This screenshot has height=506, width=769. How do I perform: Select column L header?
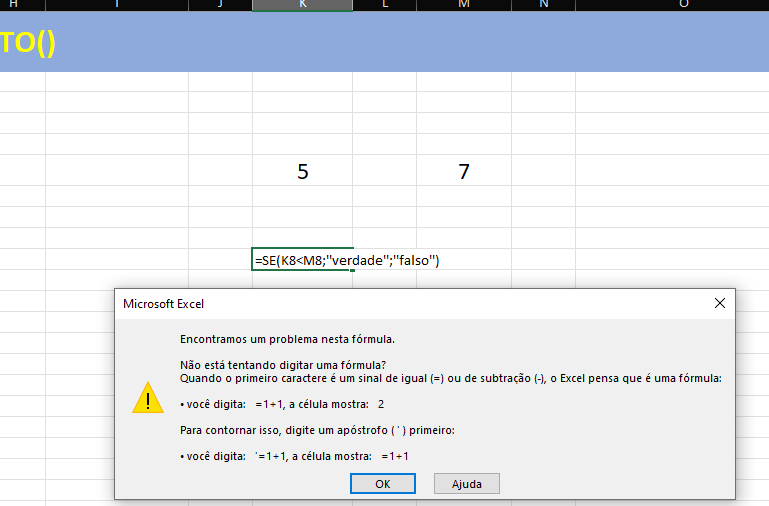(384, 5)
